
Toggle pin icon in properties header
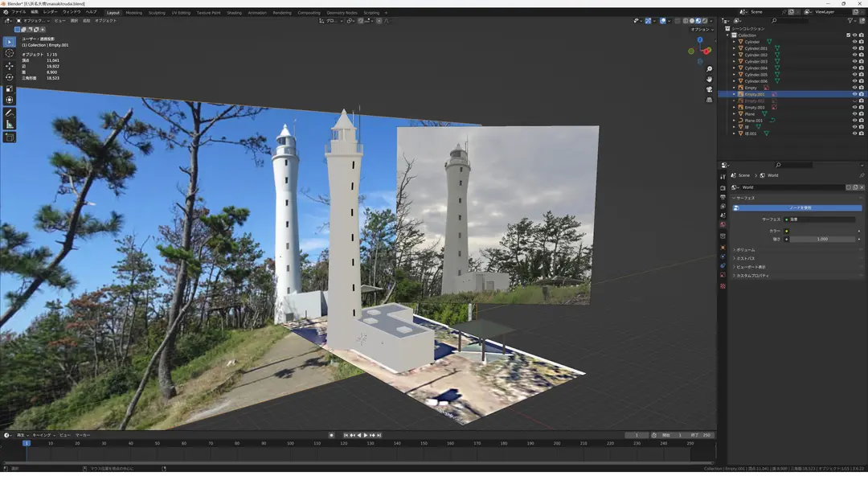point(862,175)
